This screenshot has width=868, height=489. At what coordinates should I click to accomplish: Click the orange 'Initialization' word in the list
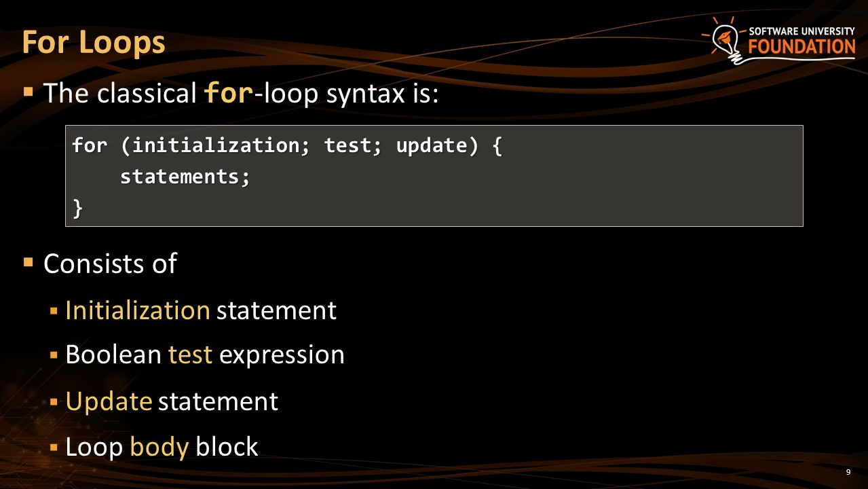138,310
